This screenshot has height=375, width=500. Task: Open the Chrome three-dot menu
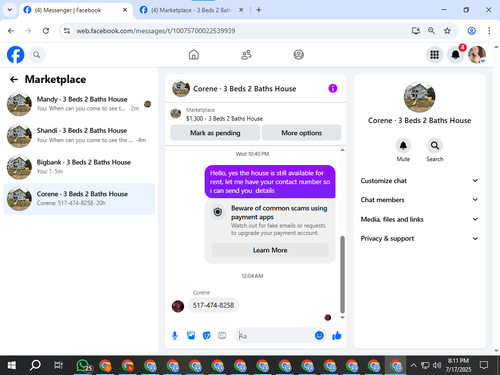click(x=489, y=31)
